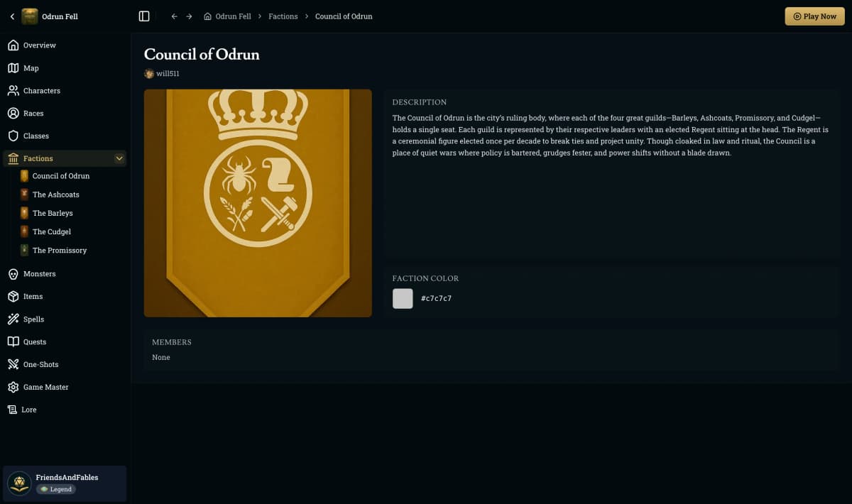Select The Ashcoats faction
Viewport: 852px width, 504px height.
[55, 195]
